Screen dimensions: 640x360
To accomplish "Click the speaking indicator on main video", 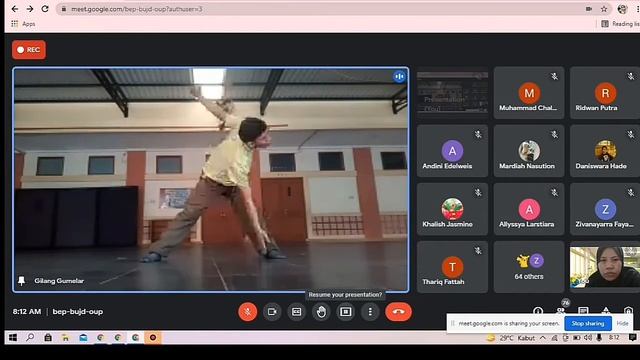I will 399,76.
